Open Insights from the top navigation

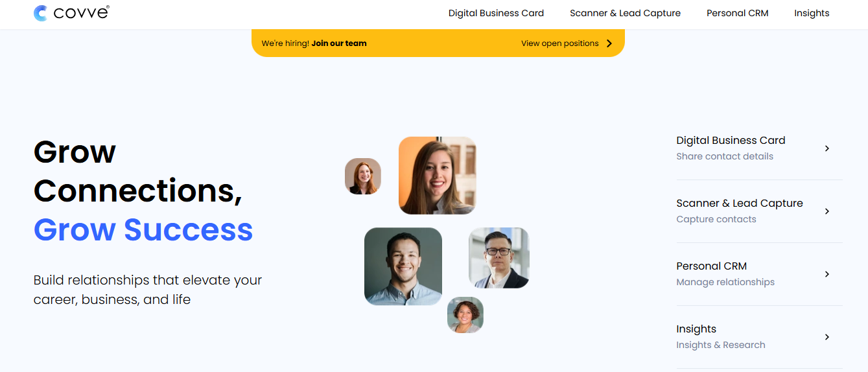pos(812,13)
